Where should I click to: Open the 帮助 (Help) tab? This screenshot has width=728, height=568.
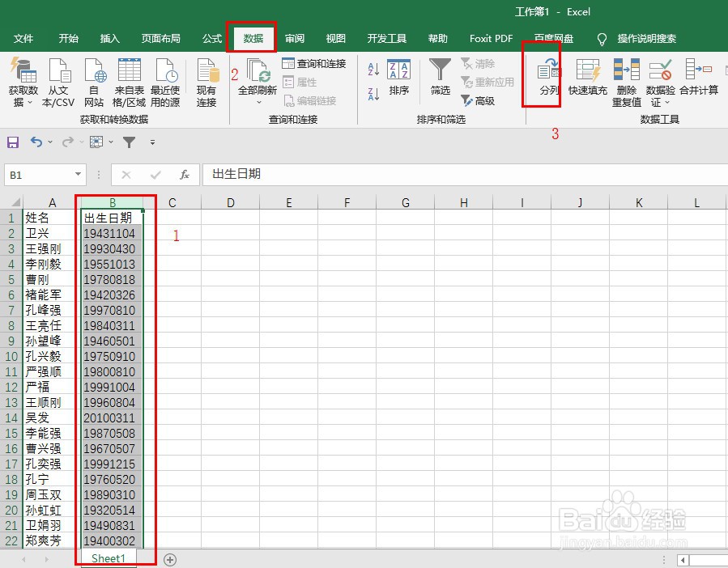click(x=437, y=39)
